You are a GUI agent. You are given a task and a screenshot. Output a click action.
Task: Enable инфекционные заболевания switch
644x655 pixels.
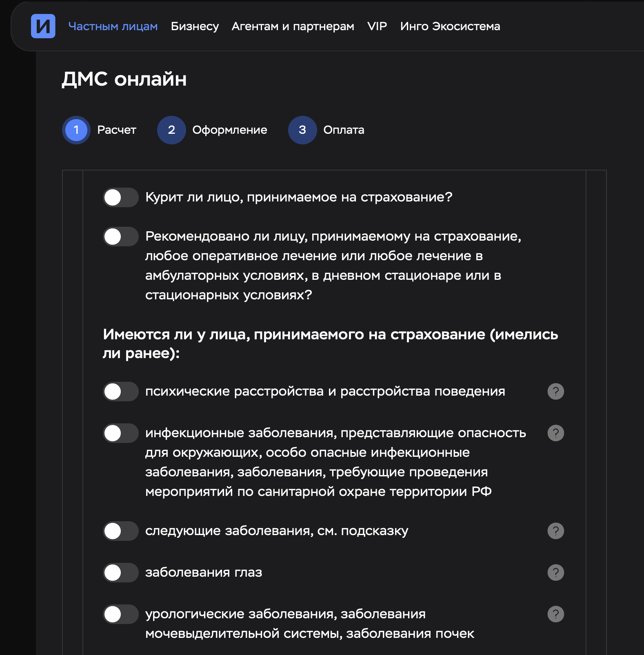tap(121, 433)
